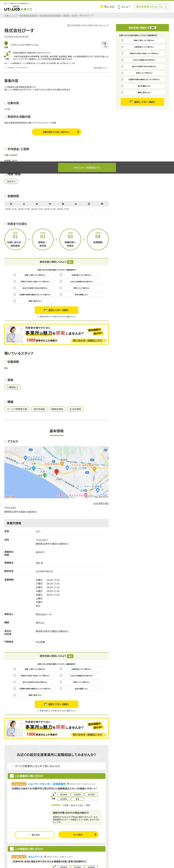Click 選択して次へ (無料) in the sidebar
Viewport: 174px width, 868px height.
coord(142,102)
